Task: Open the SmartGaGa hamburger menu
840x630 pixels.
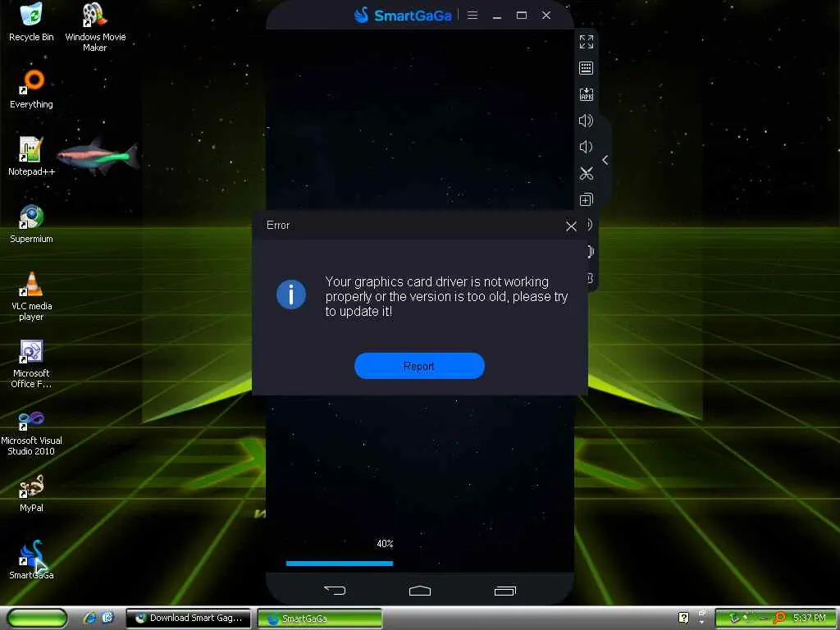Action: 472,15
